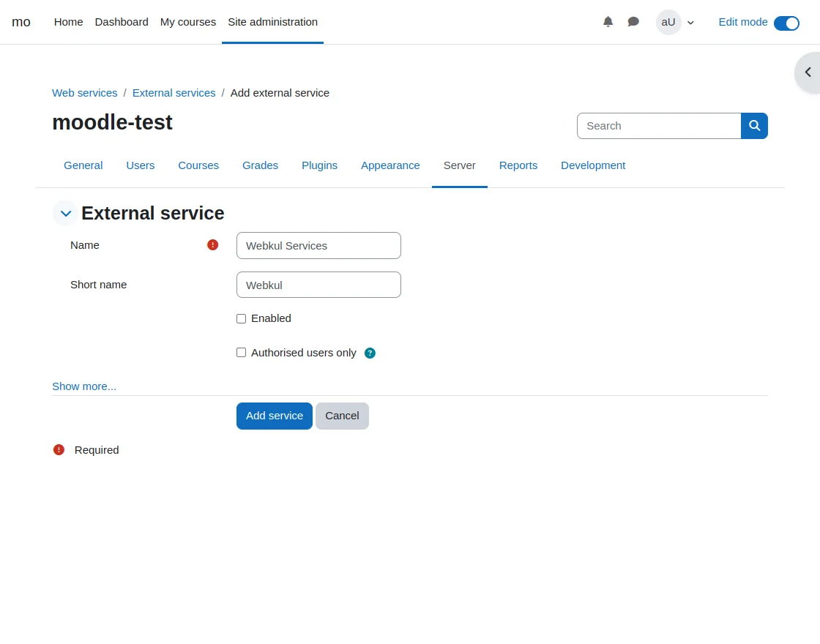Open the Authorised users only help icon
Viewport: 820px width, 644px height.
(370, 353)
